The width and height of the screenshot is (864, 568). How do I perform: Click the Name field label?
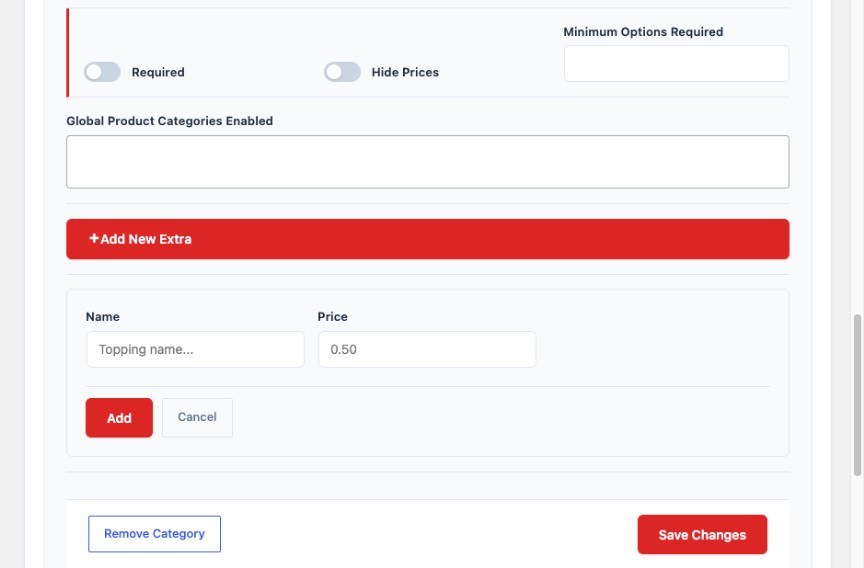coord(102,317)
